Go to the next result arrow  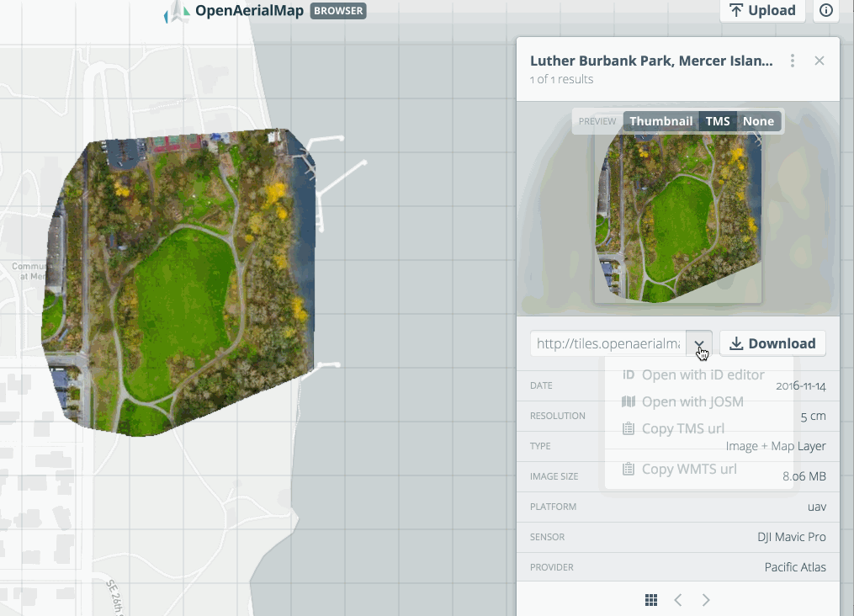[x=706, y=599]
